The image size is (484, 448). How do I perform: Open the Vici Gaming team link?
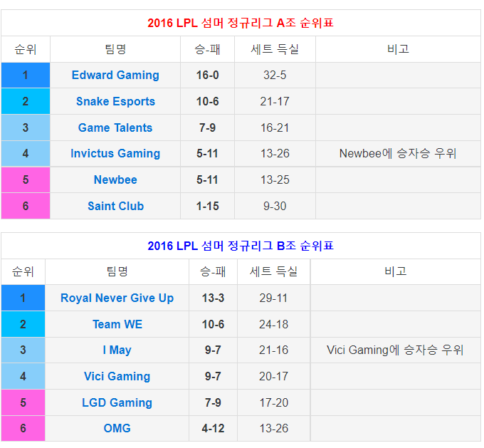click(117, 376)
